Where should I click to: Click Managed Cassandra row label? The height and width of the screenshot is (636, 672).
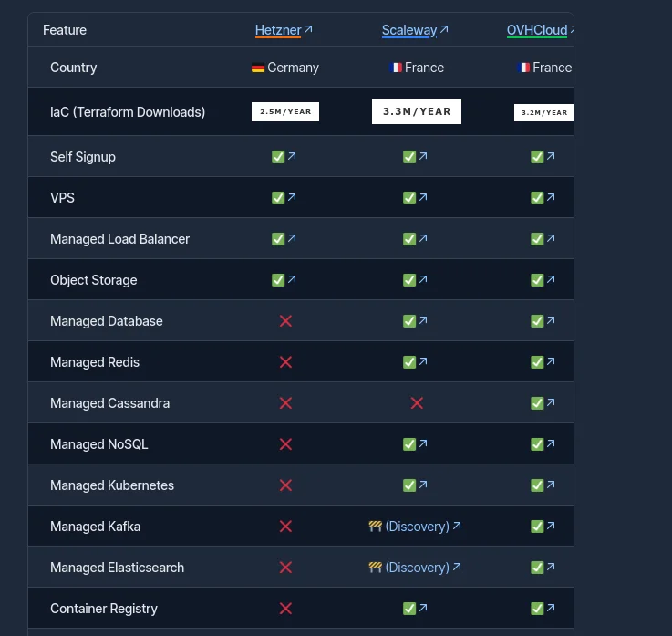pyautogui.click(x=109, y=403)
